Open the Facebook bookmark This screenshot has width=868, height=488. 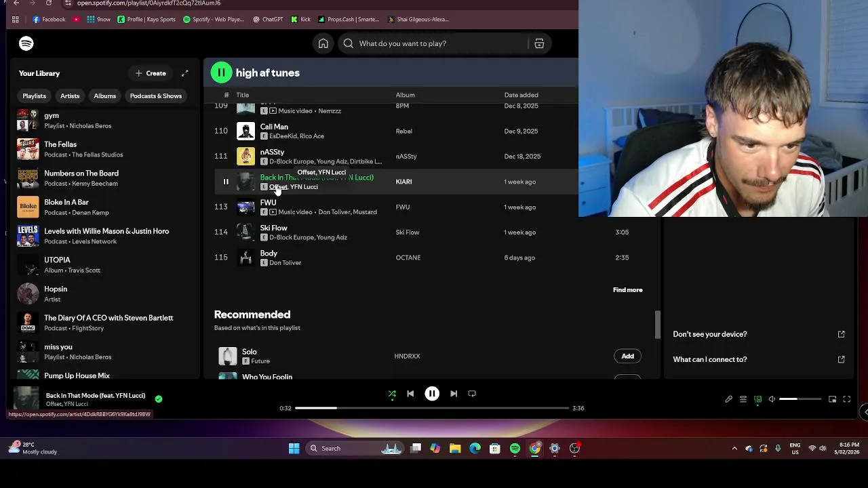pyautogui.click(x=49, y=20)
